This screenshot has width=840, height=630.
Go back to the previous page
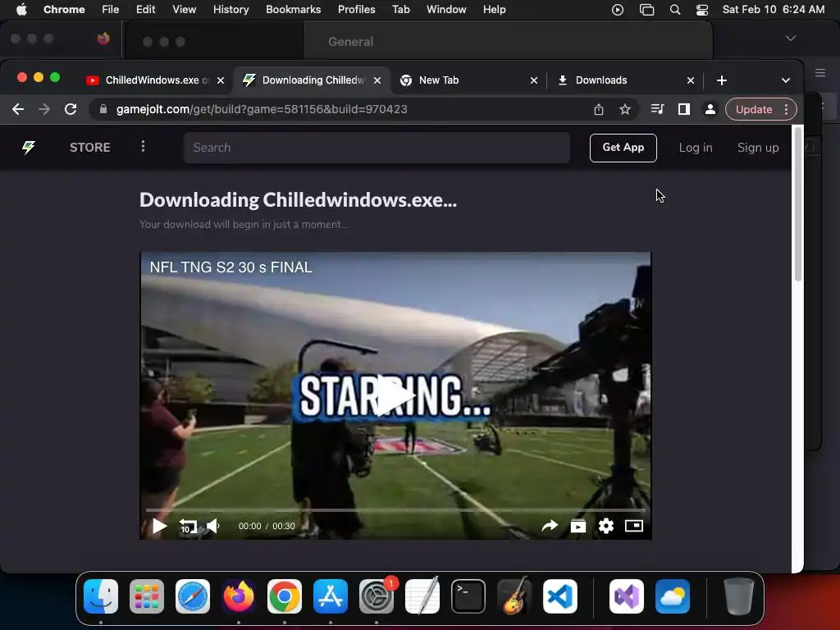(18, 109)
